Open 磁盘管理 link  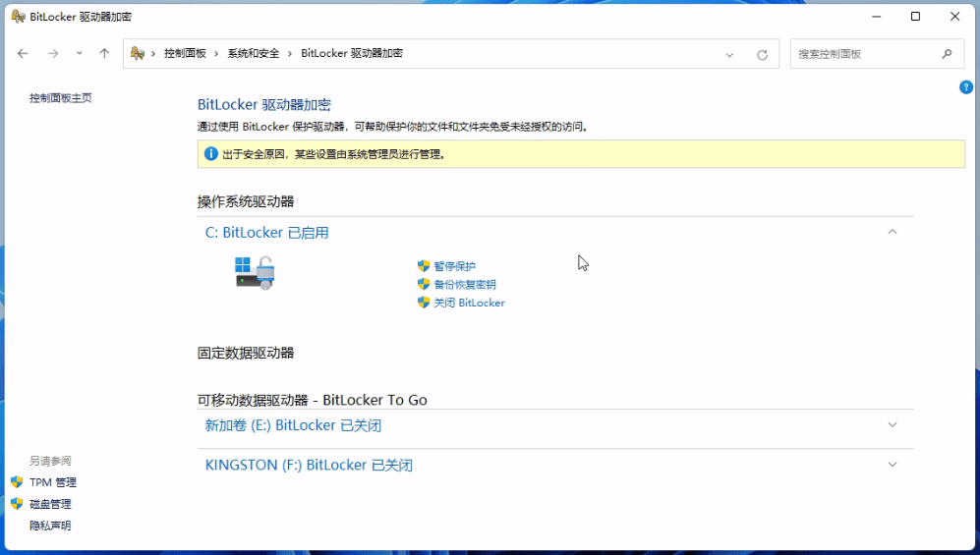click(50, 504)
